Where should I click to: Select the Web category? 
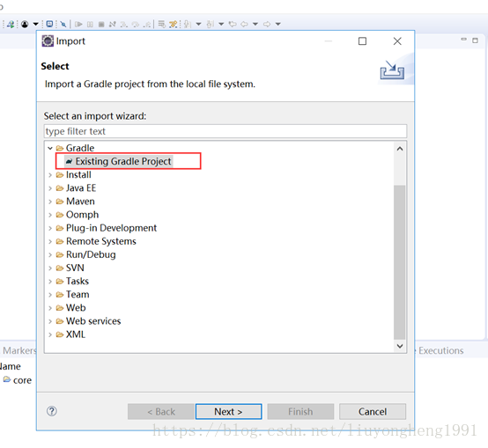[x=76, y=308]
